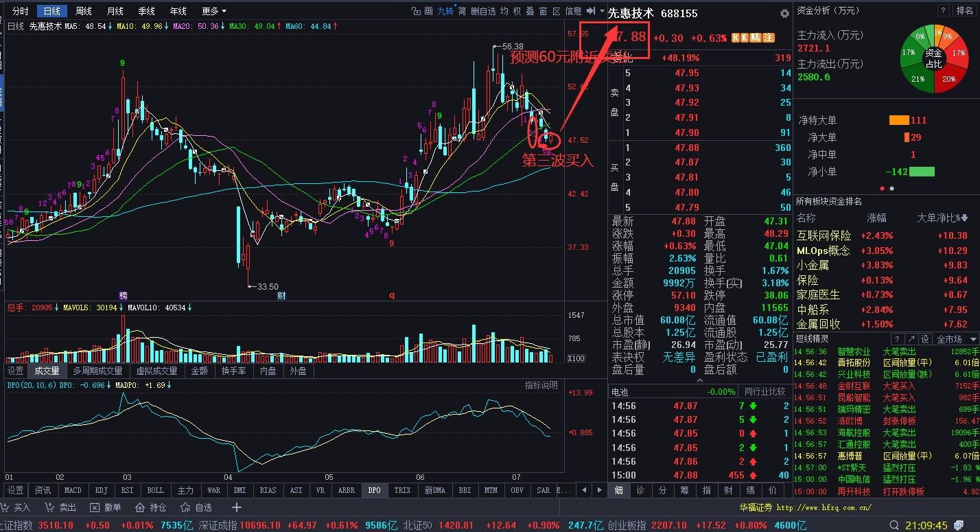
Task: Click 再升科技 in 短线精灵 list
Action: pyautogui.click(x=854, y=491)
